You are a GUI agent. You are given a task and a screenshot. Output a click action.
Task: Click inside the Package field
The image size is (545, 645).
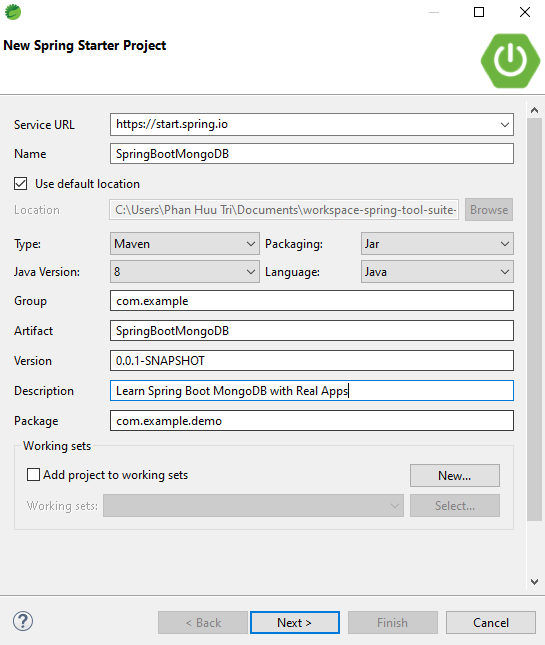312,420
